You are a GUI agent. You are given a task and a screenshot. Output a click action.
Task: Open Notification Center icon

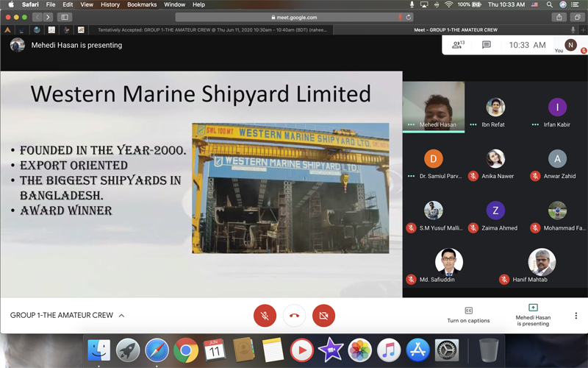(575, 4)
